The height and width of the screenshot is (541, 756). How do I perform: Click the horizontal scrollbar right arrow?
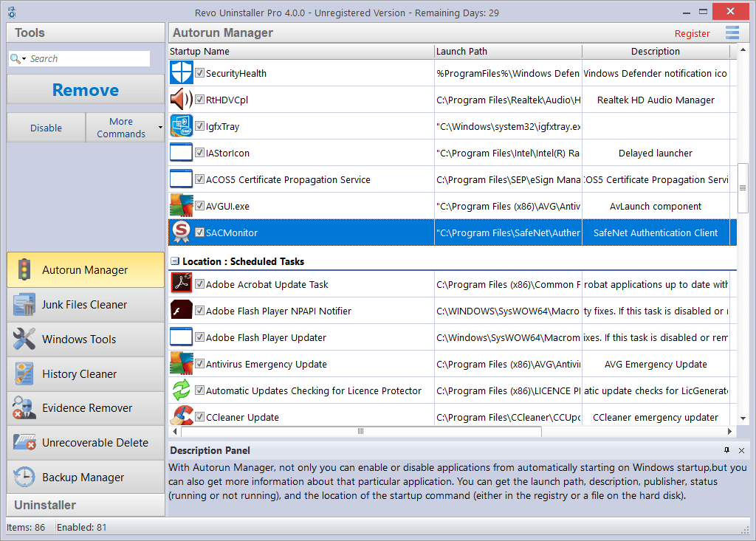729,431
